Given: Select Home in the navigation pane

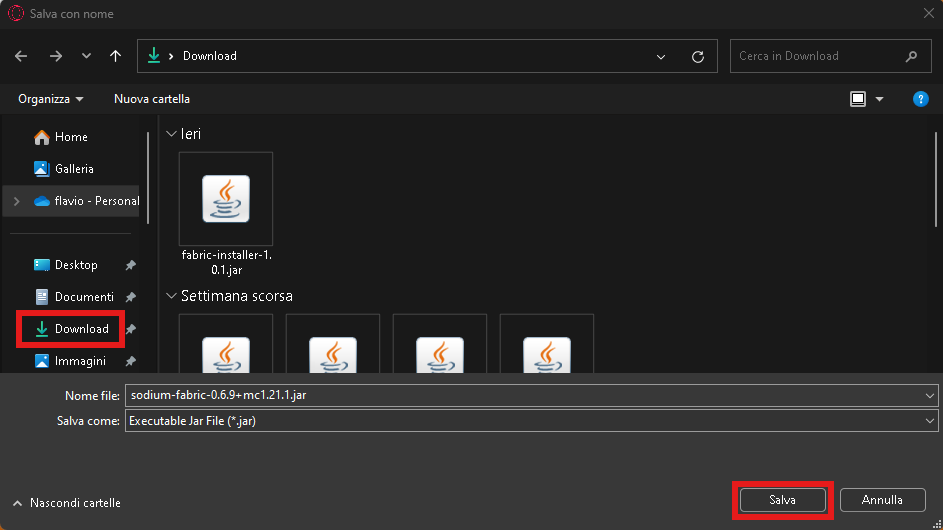Looking at the screenshot, I should click(x=71, y=137).
